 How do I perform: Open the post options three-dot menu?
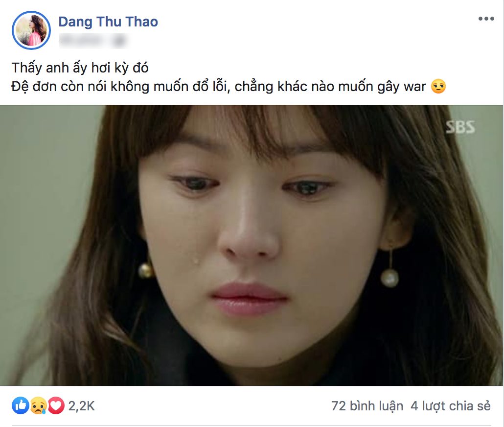[x=486, y=19]
